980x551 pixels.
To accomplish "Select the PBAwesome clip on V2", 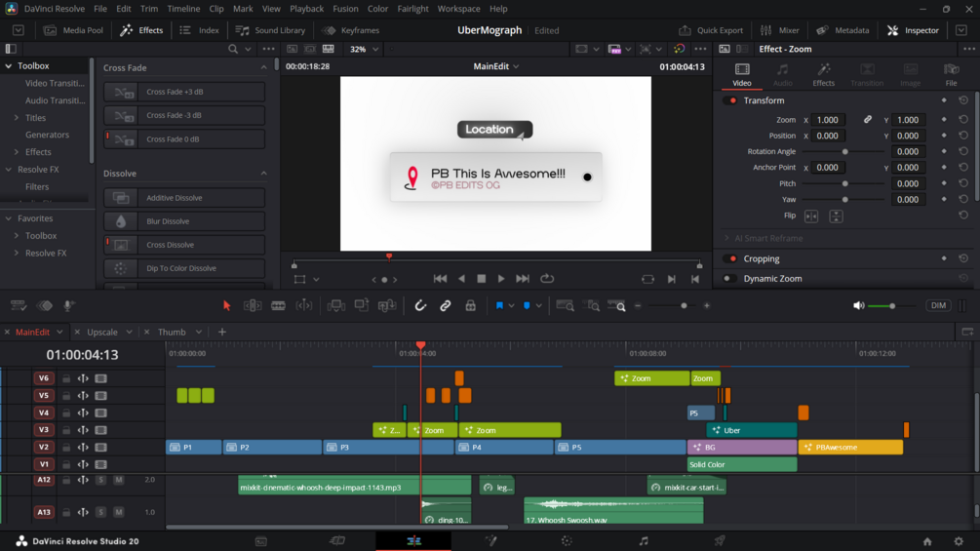I will [850, 448].
